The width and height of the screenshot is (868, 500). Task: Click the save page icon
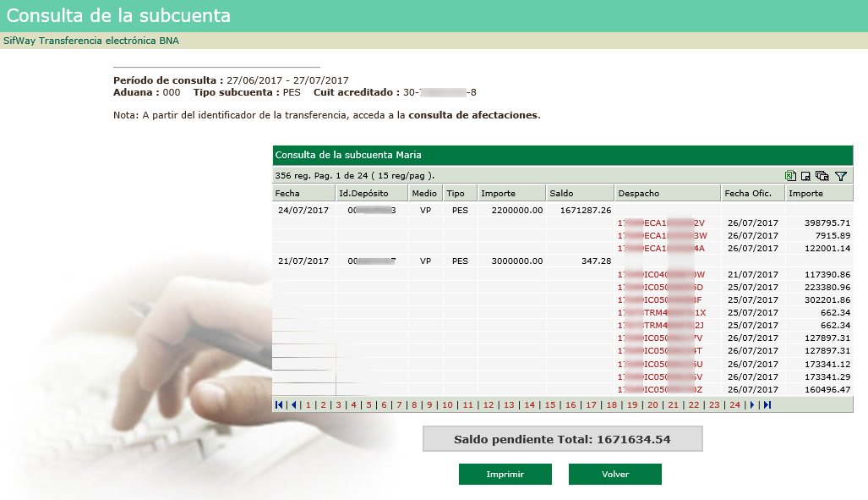(805, 176)
